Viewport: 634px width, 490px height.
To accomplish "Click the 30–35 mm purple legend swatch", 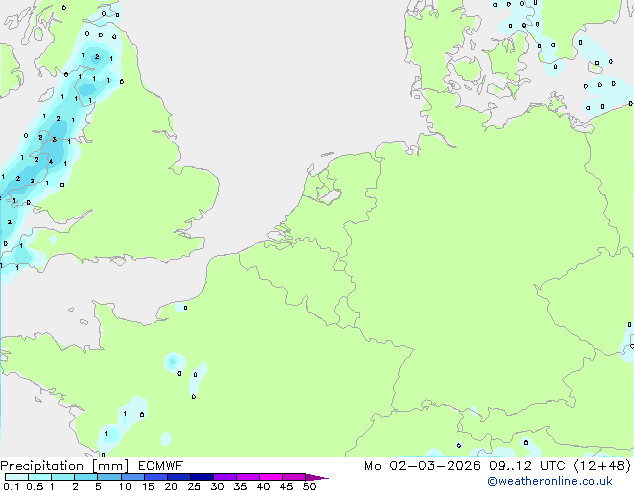I will 225,477.
